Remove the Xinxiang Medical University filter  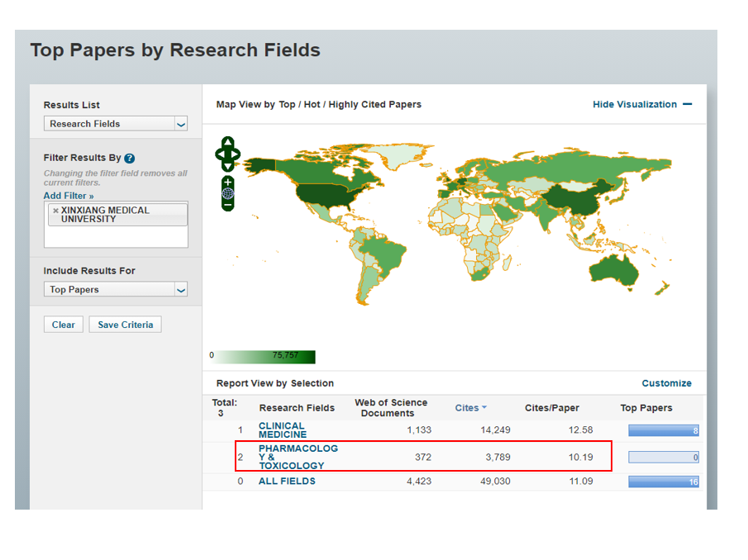click(x=55, y=211)
